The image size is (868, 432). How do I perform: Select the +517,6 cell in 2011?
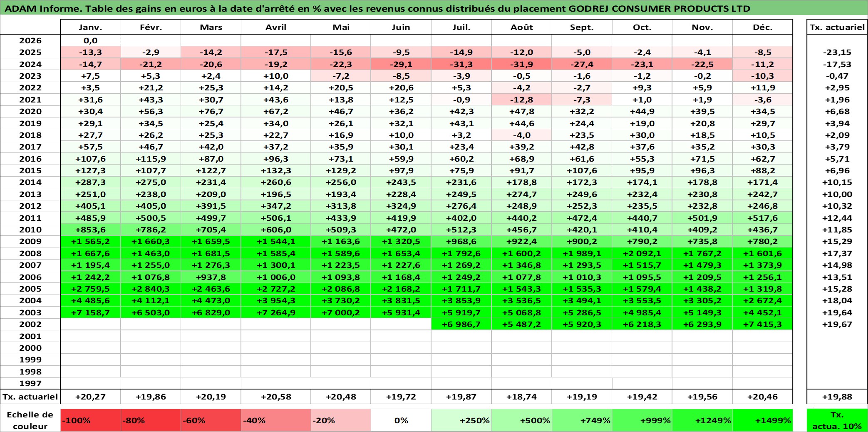pyautogui.click(x=763, y=218)
